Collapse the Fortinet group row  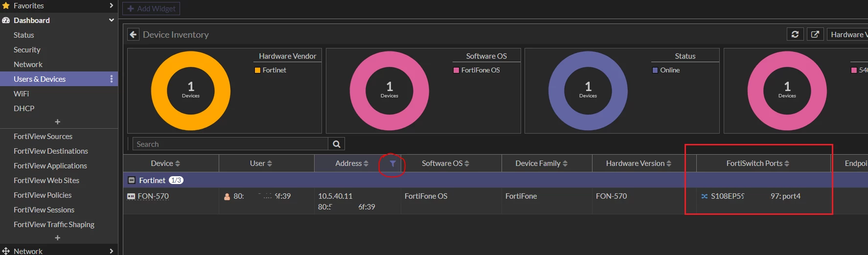click(132, 180)
